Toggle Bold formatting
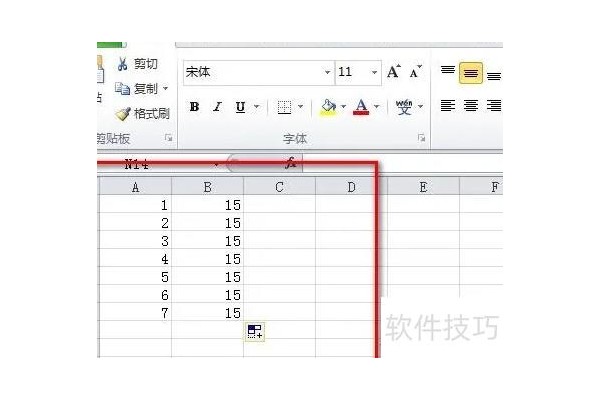 point(194,106)
